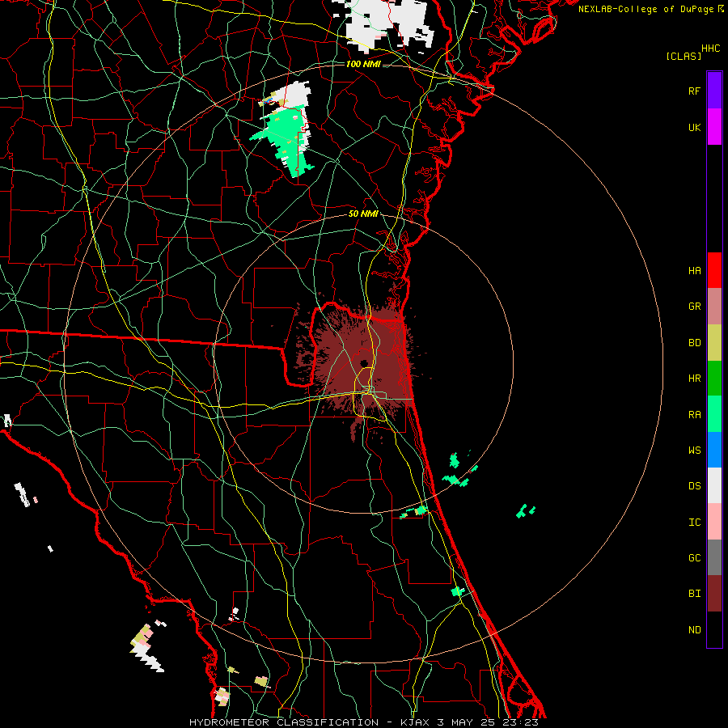728x728 pixels.
Task: Click the HA red legend swatch
Action: click(x=714, y=270)
